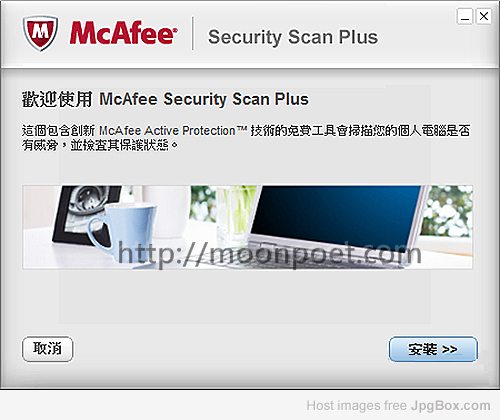Click the laptop's dark blue screen in the banner
The height and width of the screenshot is (420, 500).
point(335,215)
